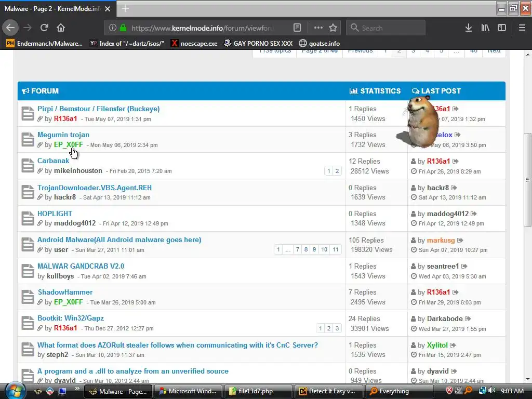Show sidebars icon in toolbar
Image resolution: width=532 pixels, height=399 pixels.
click(x=502, y=28)
